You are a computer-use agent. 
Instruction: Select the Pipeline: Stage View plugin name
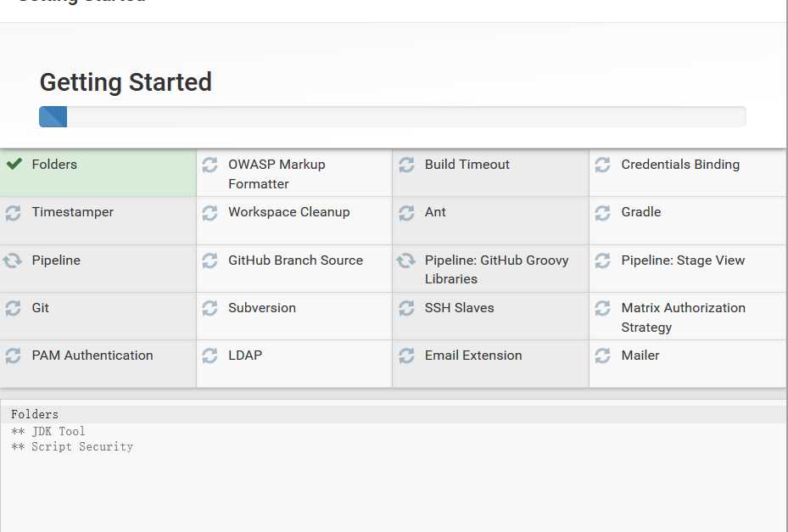(683, 260)
